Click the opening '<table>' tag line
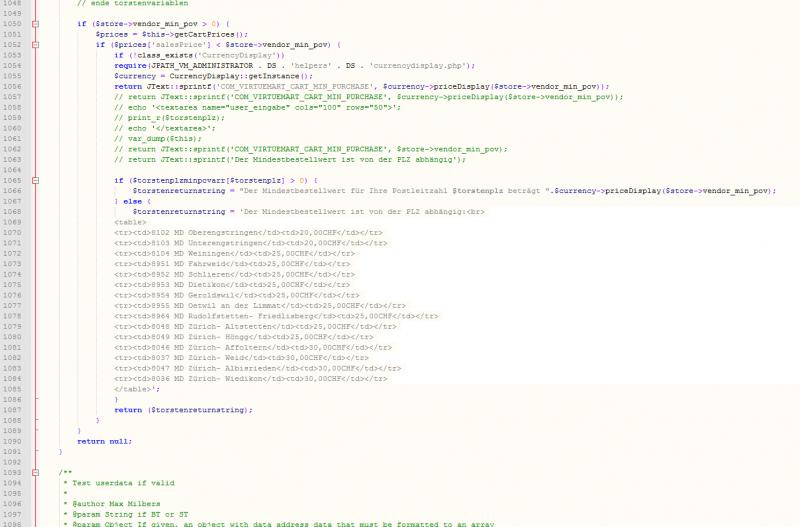This screenshot has height=527, width=800. coord(131,222)
